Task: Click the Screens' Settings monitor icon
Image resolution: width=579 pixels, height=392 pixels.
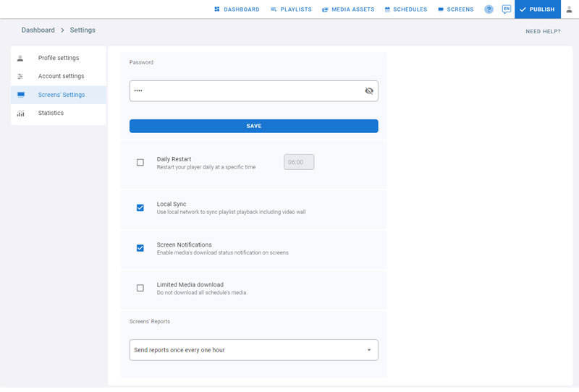Action: [x=20, y=95]
